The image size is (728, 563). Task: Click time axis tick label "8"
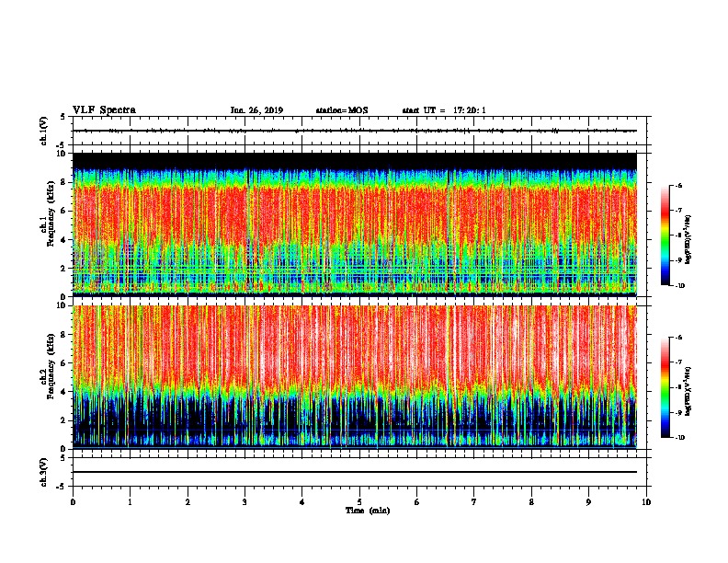click(531, 502)
